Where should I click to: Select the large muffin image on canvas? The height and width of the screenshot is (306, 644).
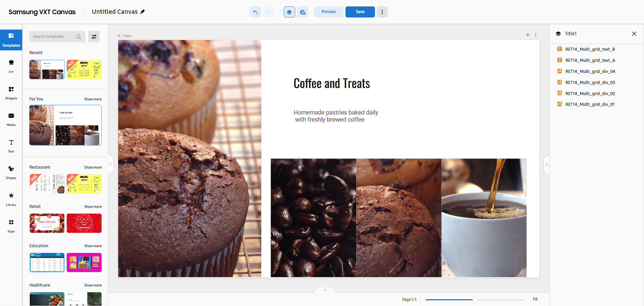coord(190,159)
